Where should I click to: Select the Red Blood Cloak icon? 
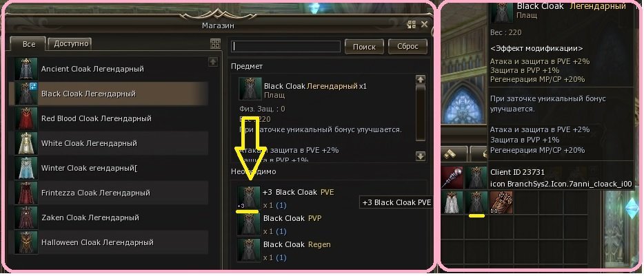pos(26,118)
